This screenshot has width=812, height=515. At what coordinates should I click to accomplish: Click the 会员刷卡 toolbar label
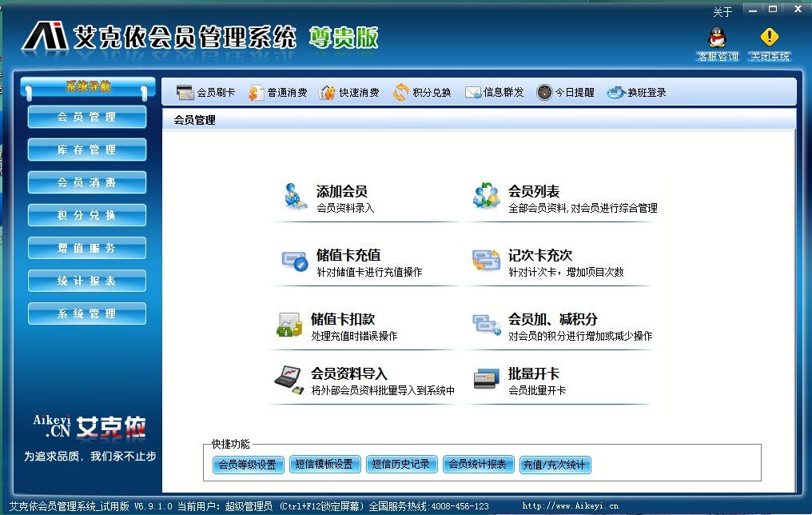[216, 92]
